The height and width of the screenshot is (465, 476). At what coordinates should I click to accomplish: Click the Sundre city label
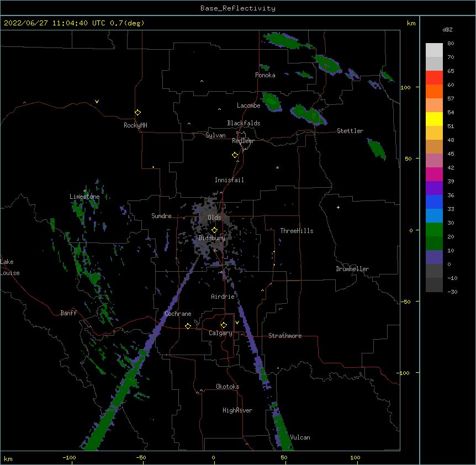pos(161,216)
